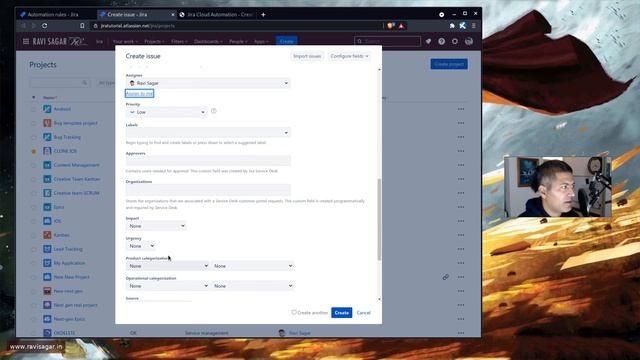Open the Help question mark icon
This screenshot has height=360, width=640.
442,41
